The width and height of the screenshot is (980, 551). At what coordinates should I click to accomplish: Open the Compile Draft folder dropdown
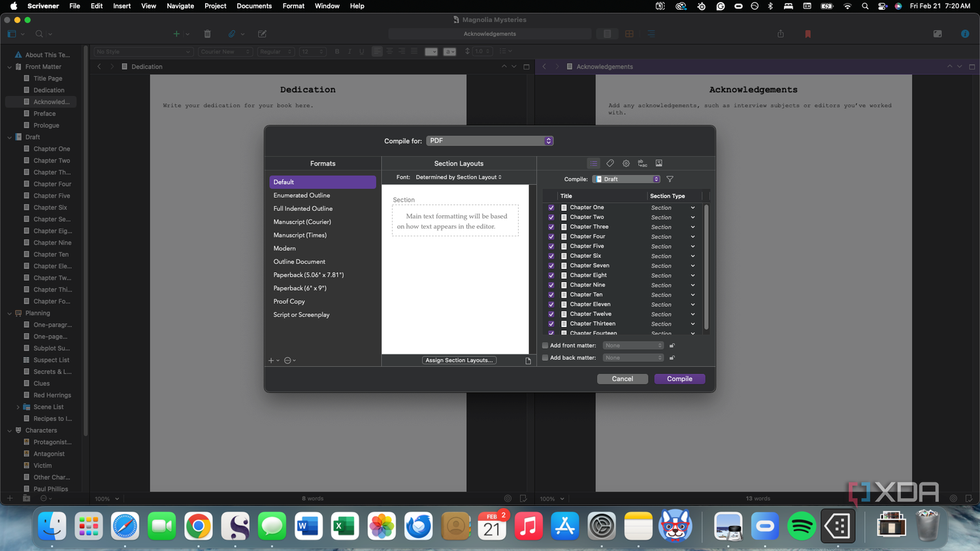[x=626, y=179]
